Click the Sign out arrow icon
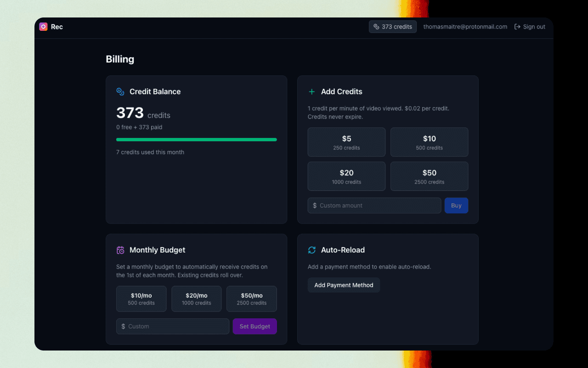Image resolution: width=588 pixels, height=368 pixels. tap(517, 27)
